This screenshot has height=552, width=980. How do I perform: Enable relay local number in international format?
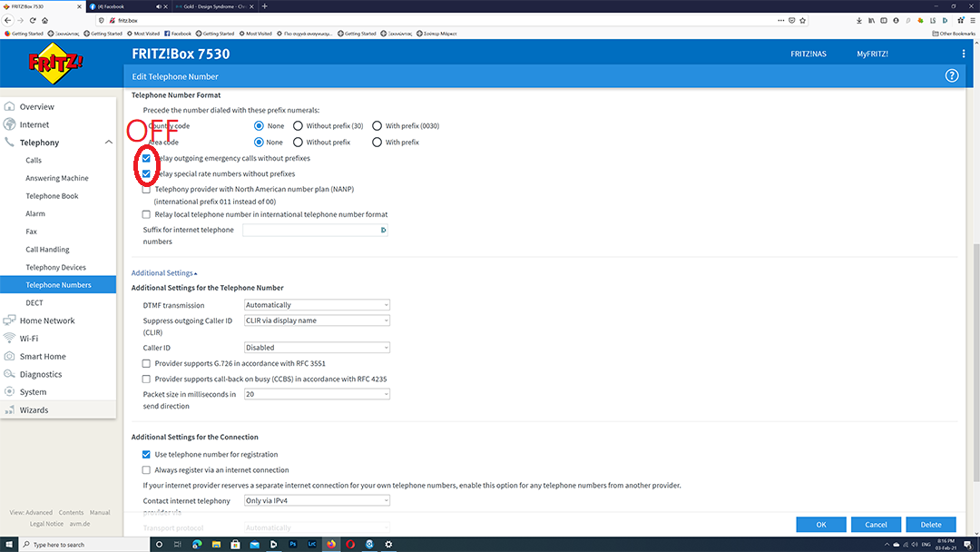[x=146, y=214]
